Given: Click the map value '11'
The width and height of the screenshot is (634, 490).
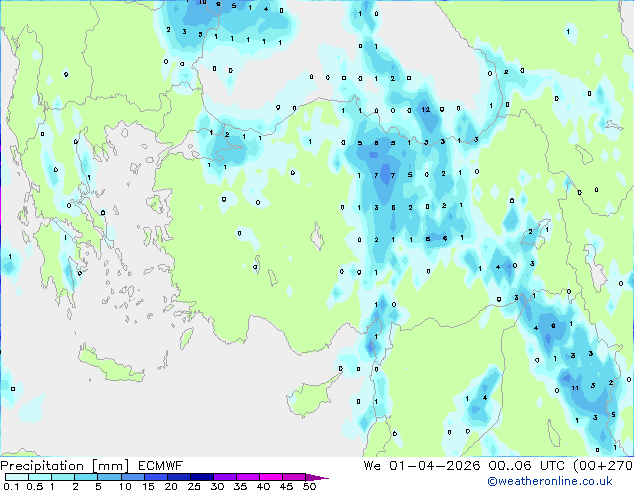Looking at the screenshot, I should (x=575, y=388).
